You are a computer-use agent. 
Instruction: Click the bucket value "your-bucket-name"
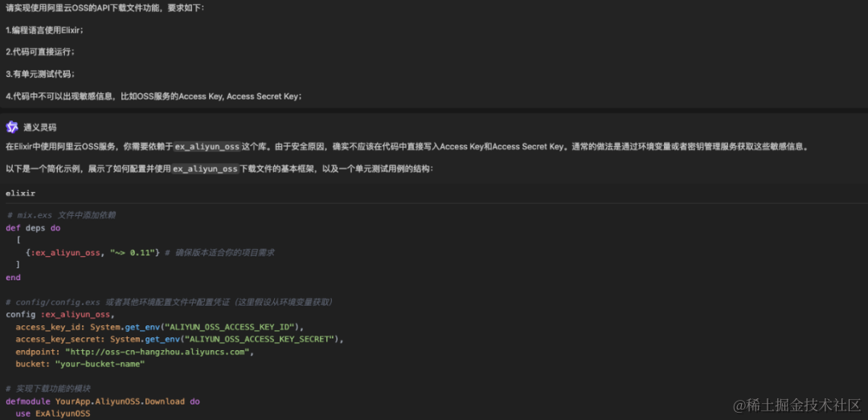coord(100,364)
